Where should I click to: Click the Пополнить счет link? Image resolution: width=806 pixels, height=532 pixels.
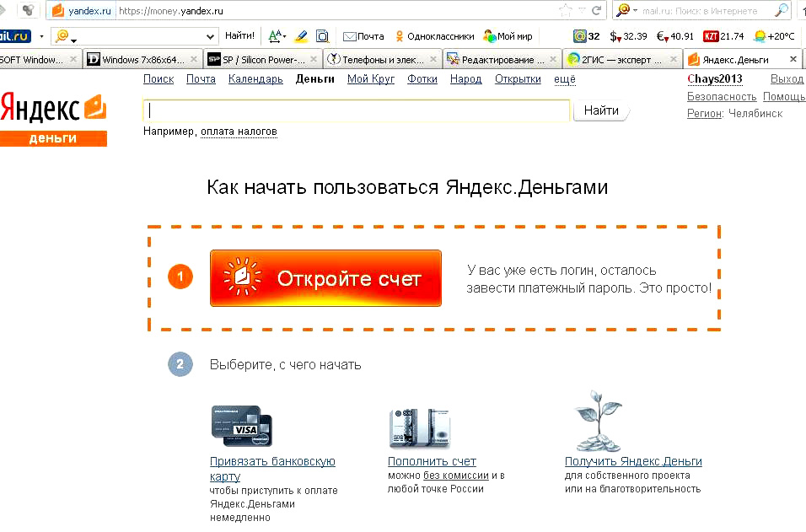click(432, 461)
